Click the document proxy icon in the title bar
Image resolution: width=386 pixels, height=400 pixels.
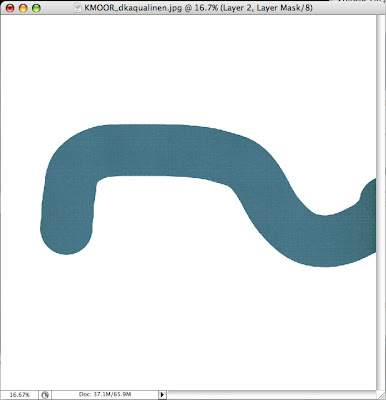click(x=78, y=8)
